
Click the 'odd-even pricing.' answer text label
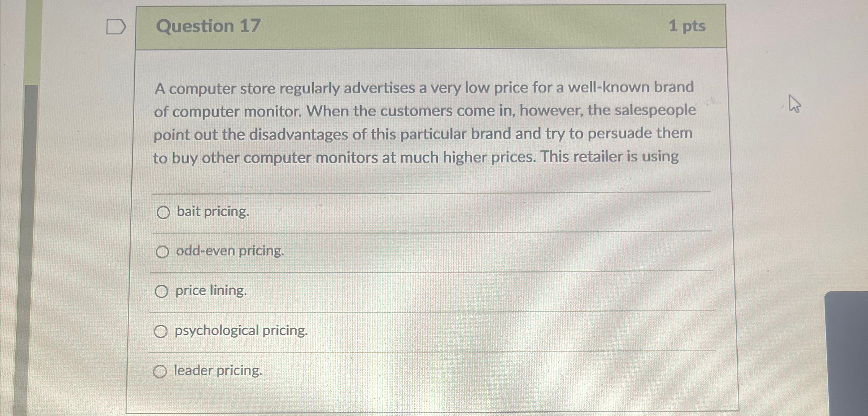tap(229, 252)
